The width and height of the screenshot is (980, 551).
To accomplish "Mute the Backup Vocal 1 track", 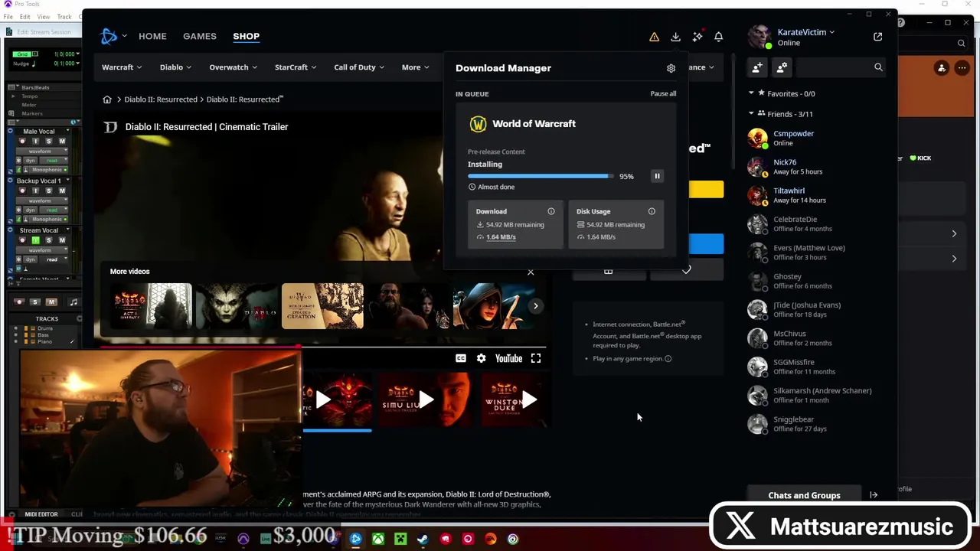I will click(62, 191).
